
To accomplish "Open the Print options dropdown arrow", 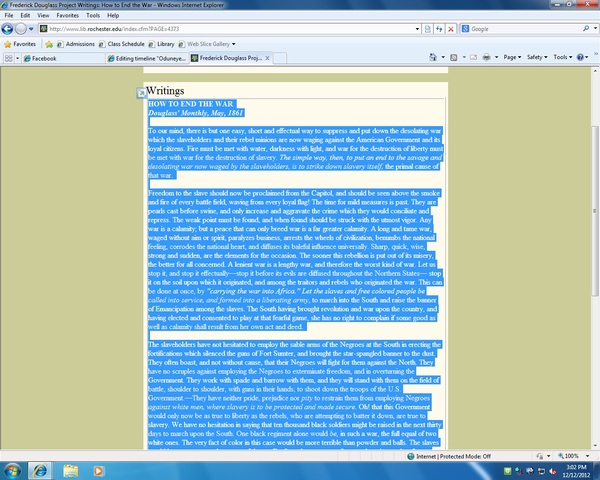I will point(496,57).
